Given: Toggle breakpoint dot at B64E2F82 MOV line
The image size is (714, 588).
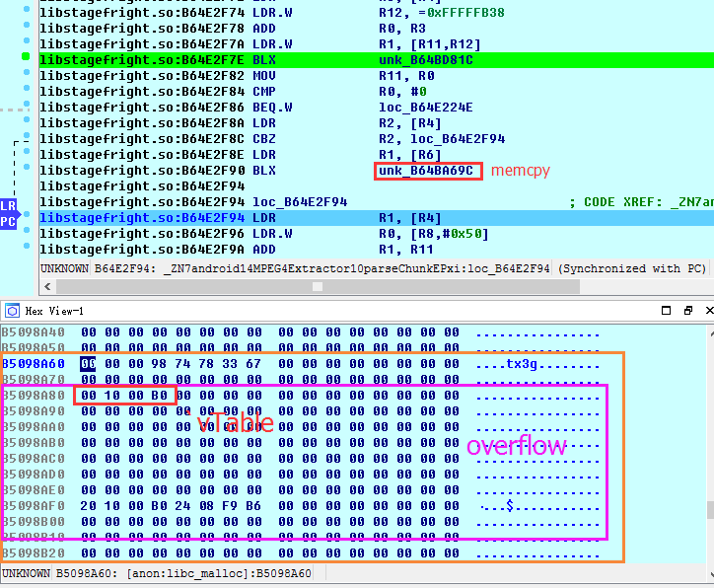Looking at the screenshot, I should tap(27, 72).
